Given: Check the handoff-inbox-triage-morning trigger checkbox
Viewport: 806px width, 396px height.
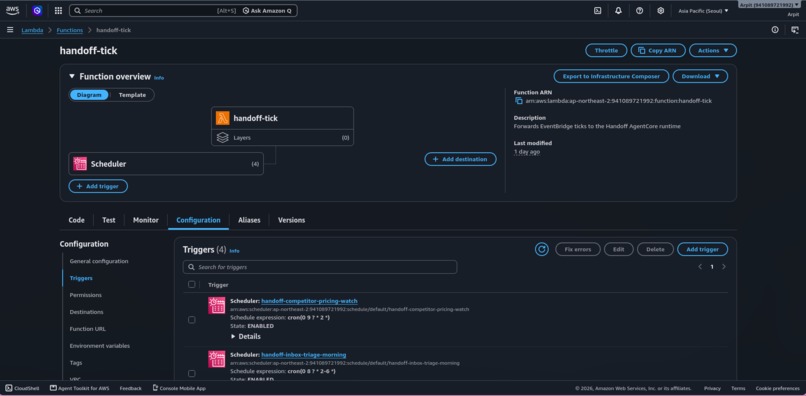Looking at the screenshot, I should click(192, 373).
